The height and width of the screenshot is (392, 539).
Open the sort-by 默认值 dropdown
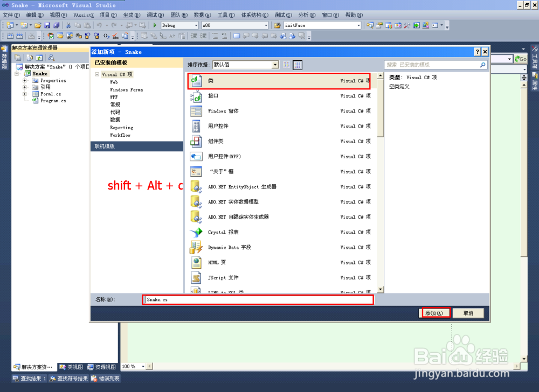tap(275, 65)
